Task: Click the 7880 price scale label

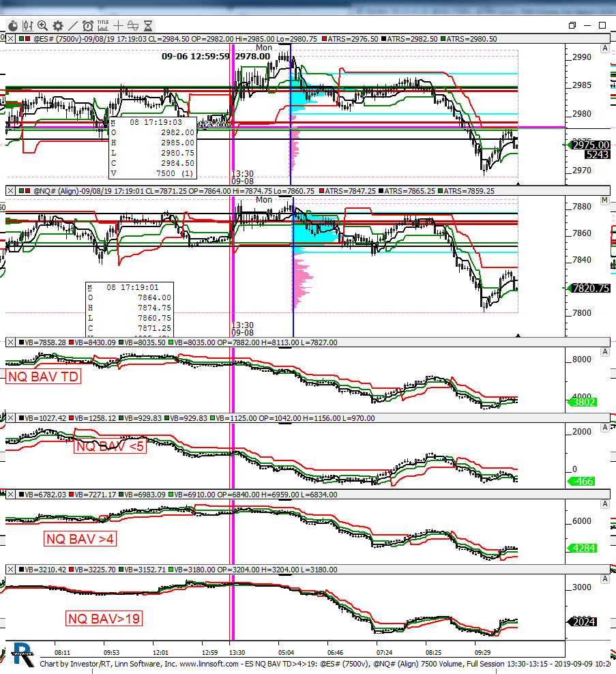Action: click(582, 207)
